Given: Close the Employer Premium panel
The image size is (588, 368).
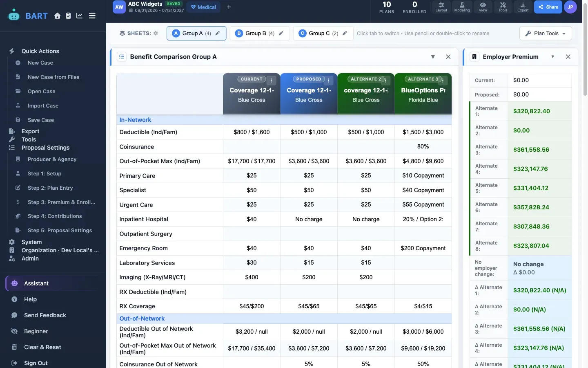Looking at the screenshot, I should (568, 57).
